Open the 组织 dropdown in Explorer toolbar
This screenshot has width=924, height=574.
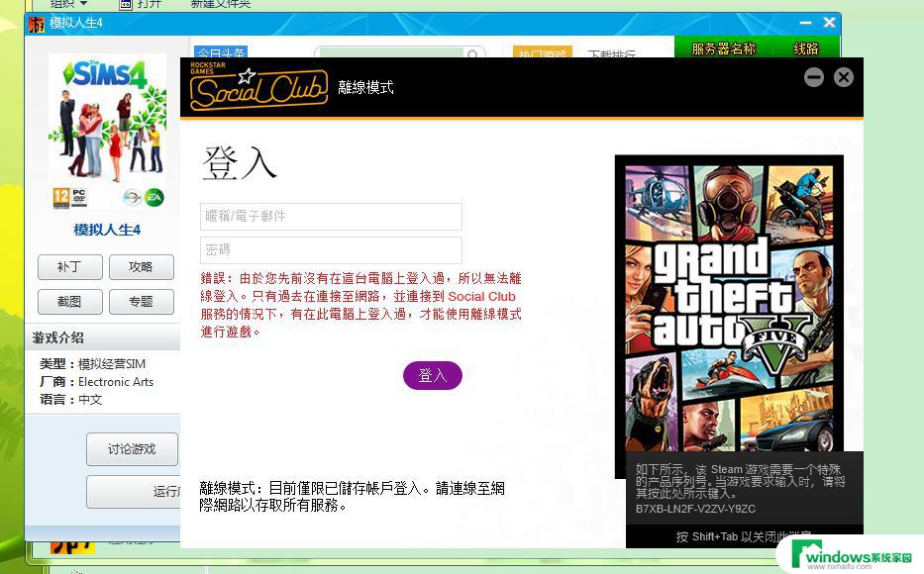coord(67,4)
